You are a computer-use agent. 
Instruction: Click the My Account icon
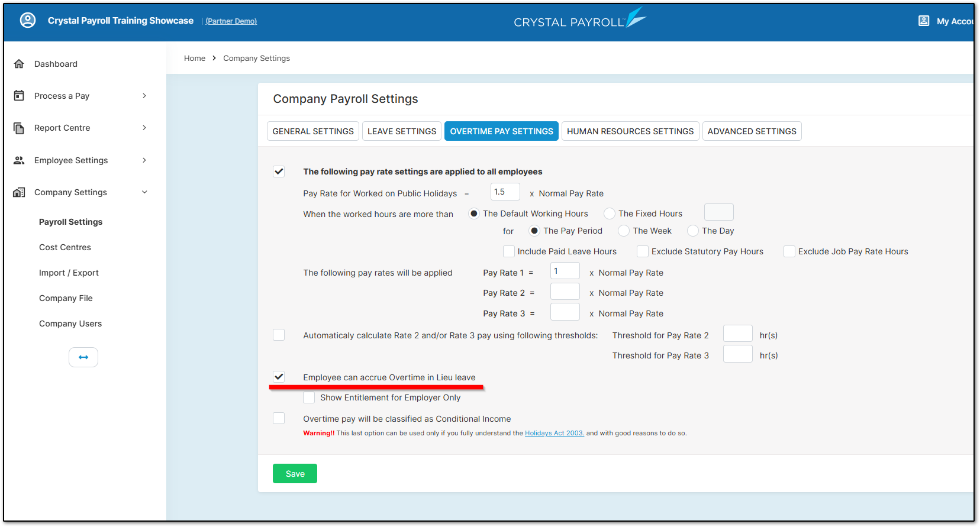pyautogui.click(x=924, y=21)
